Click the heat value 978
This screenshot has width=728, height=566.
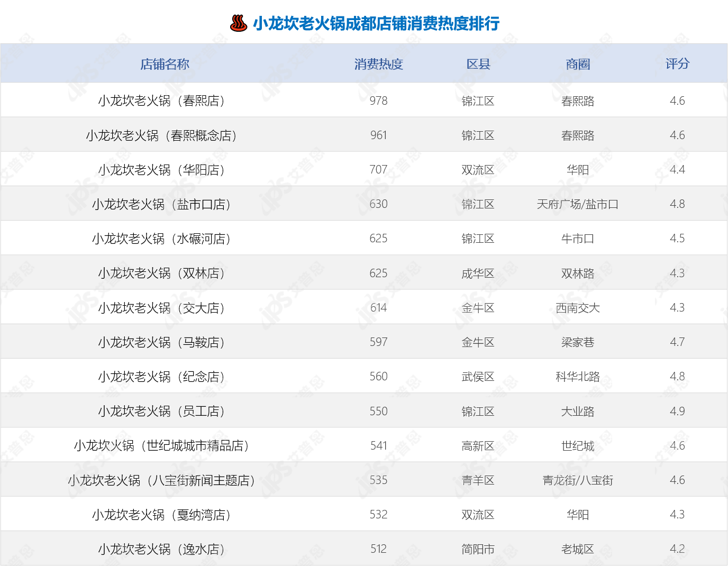tap(379, 101)
